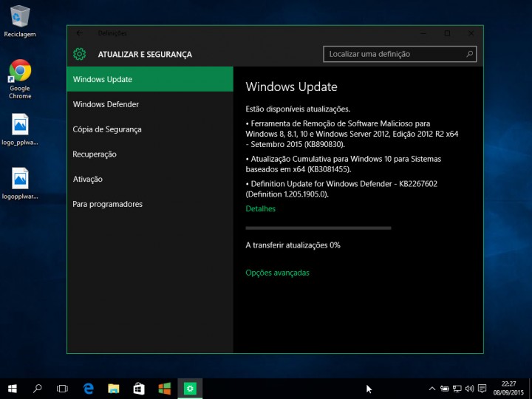Screen dimensions: 532x399
Task: Click the battery/power tray icon
Action: pos(445,389)
